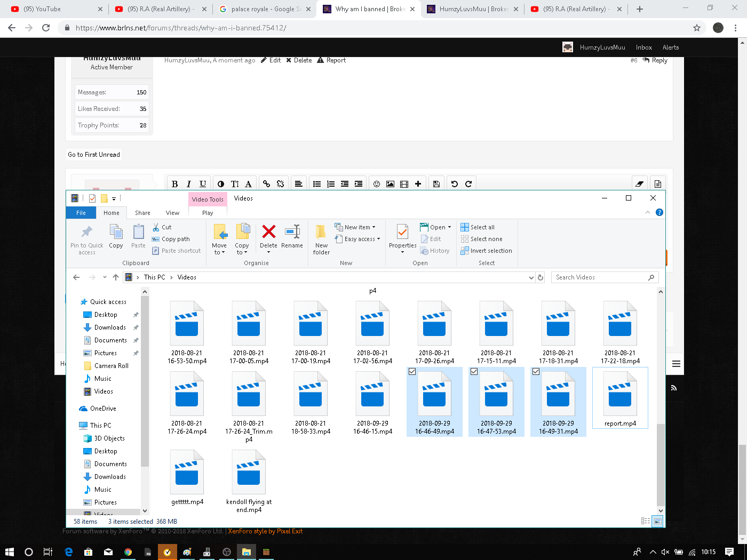747x560 pixels.
Task: Switch to large icons view in status bar
Action: coord(657,521)
